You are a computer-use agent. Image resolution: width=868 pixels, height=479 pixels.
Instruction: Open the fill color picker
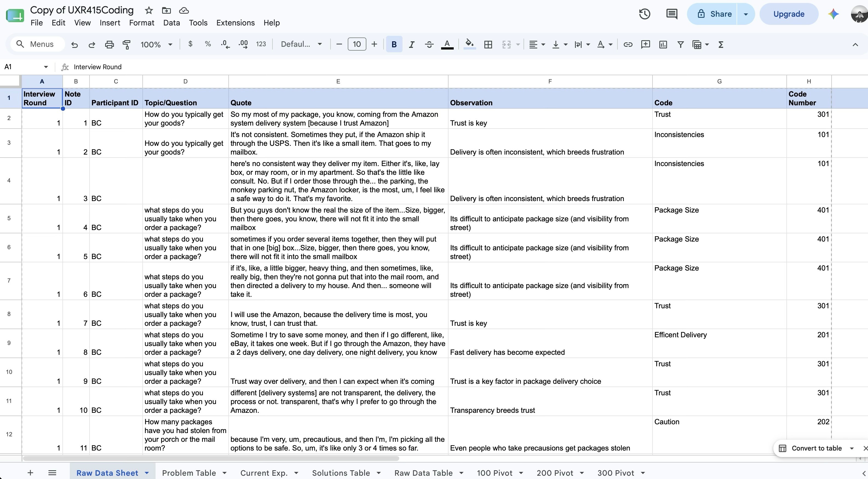pos(470,44)
